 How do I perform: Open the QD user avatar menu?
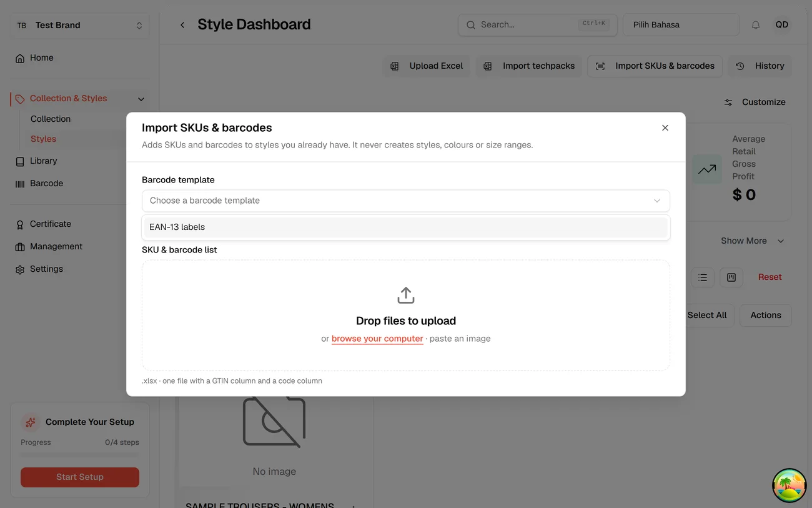(782, 25)
